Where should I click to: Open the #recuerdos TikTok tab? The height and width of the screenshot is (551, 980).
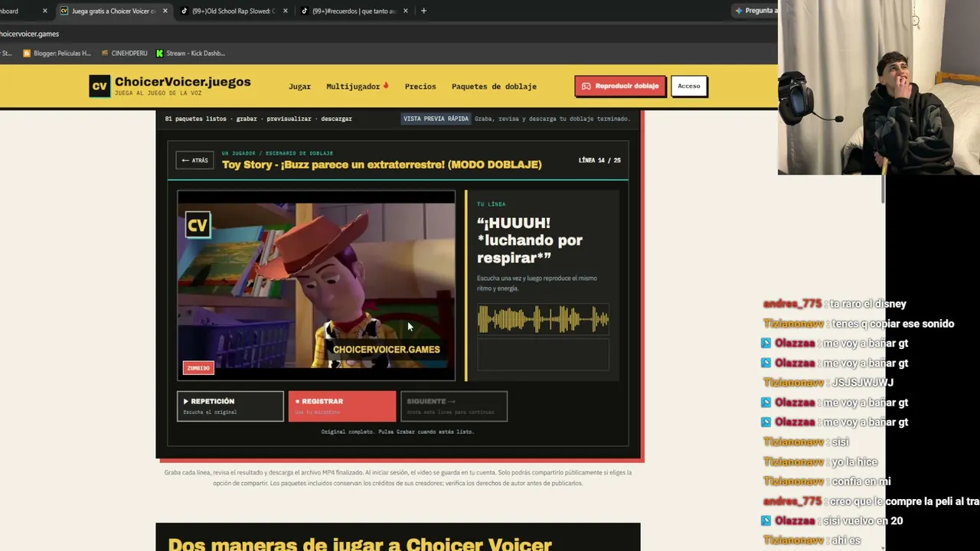(x=354, y=11)
